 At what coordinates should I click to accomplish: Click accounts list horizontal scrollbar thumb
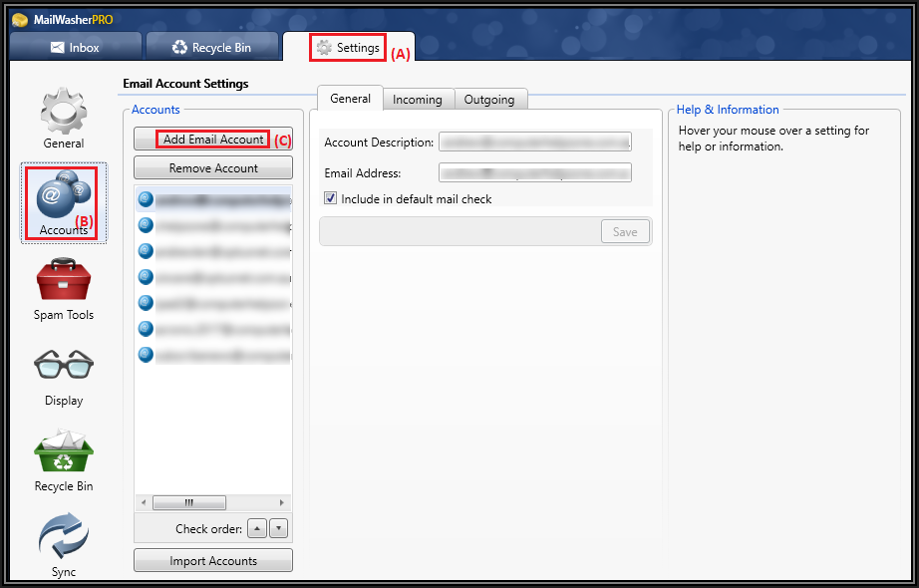click(x=188, y=502)
